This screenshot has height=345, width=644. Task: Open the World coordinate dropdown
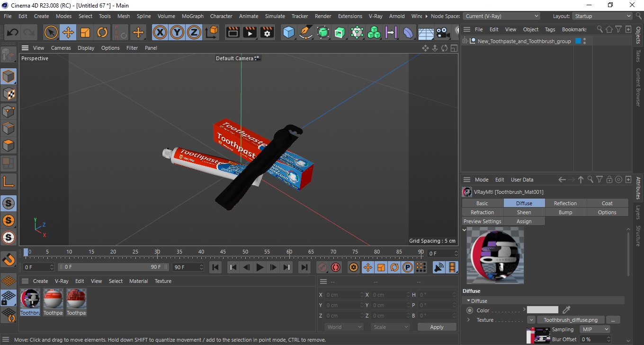pos(344,327)
